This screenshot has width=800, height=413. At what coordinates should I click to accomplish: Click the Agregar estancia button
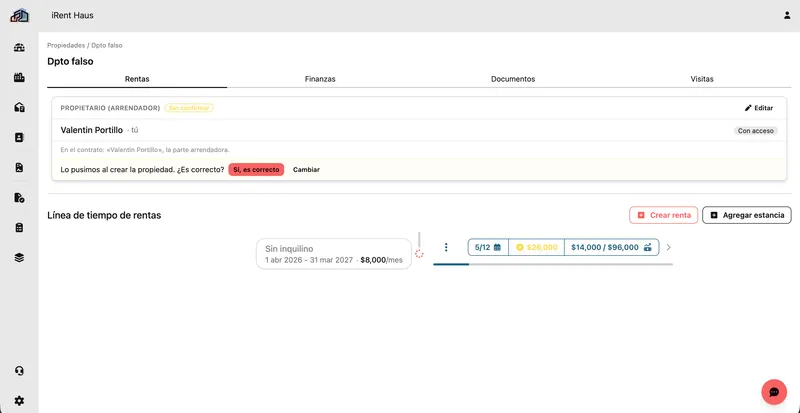[x=747, y=215]
